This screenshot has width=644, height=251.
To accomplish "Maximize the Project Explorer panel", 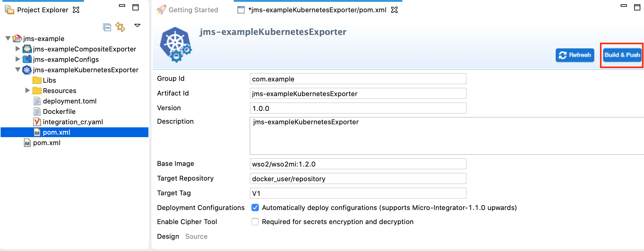I will (136, 7).
